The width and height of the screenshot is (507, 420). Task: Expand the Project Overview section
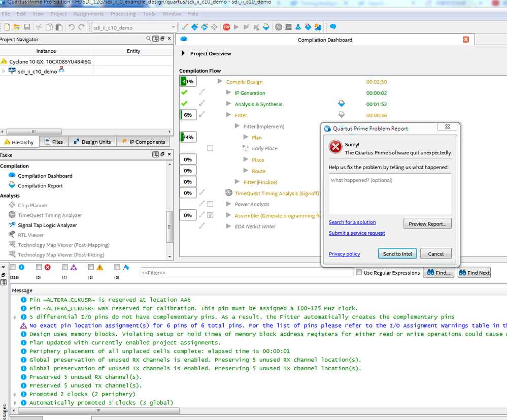point(184,53)
